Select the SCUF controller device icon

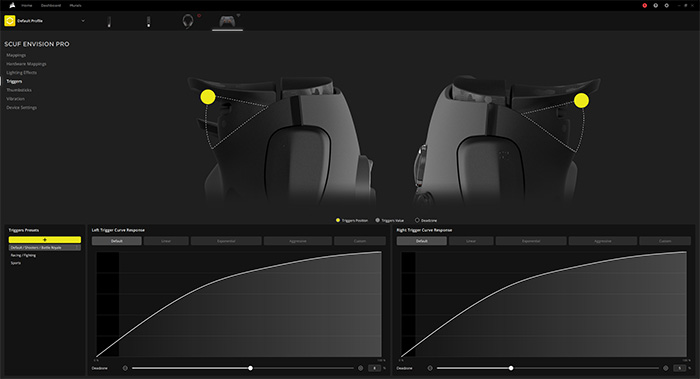click(227, 21)
